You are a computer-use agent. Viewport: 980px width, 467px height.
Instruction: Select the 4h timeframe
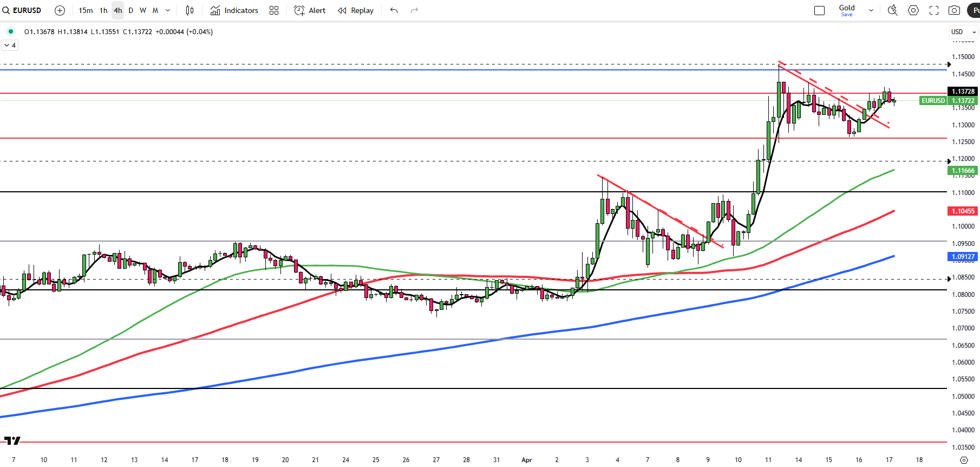click(x=118, y=10)
